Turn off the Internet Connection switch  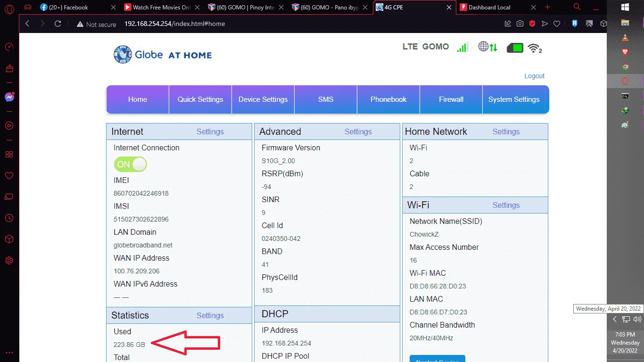tap(130, 165)
